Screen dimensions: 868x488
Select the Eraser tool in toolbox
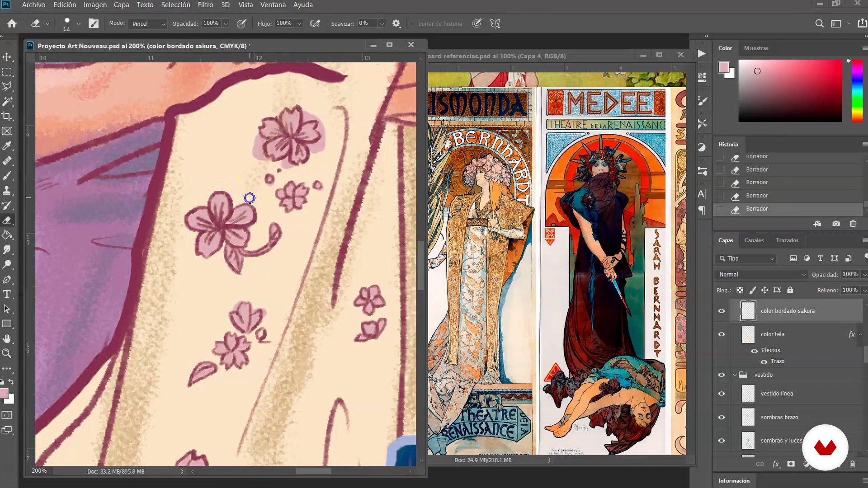(7, 220)
